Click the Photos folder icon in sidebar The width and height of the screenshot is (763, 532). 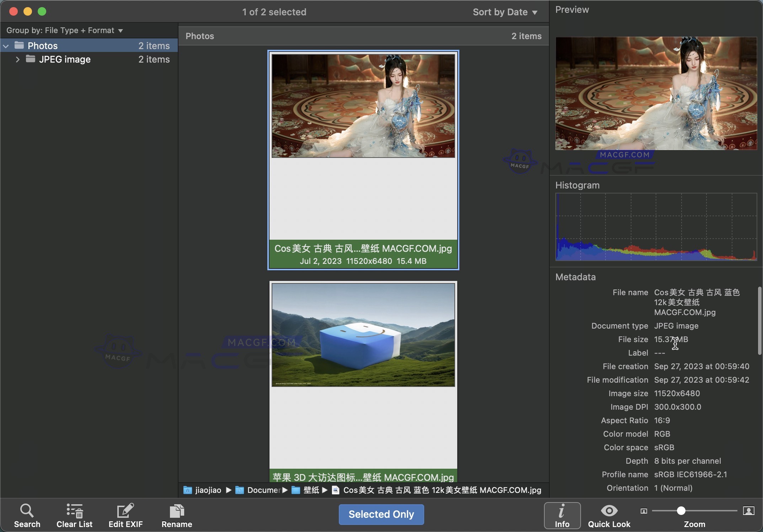[x=20, y=45]
